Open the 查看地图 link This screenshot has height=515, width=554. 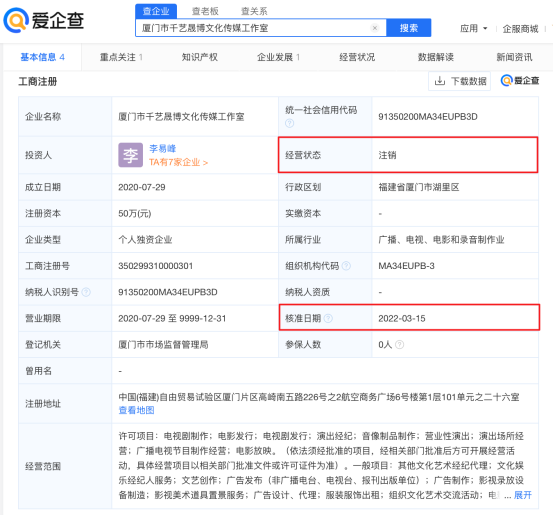coord(136,410)
